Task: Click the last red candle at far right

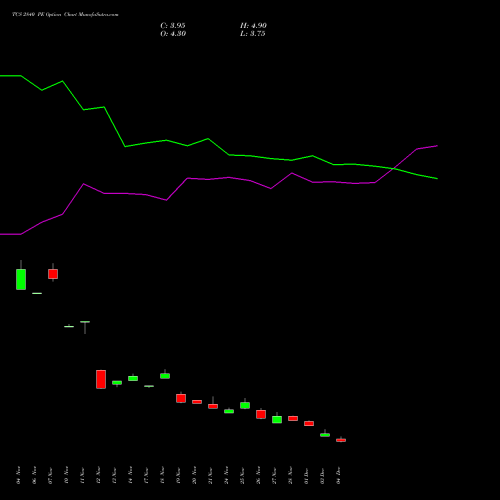Action: [x=341, y=440]
